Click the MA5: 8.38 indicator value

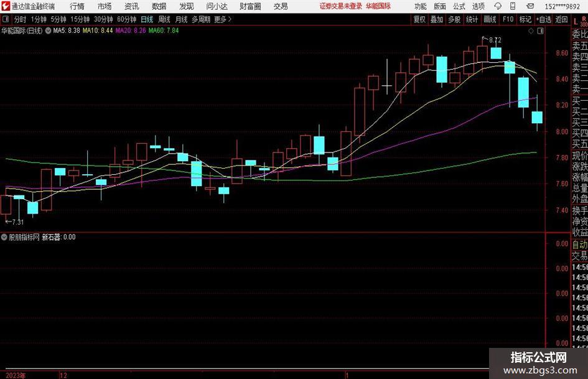pyautogui.click(x=67, y=30)
